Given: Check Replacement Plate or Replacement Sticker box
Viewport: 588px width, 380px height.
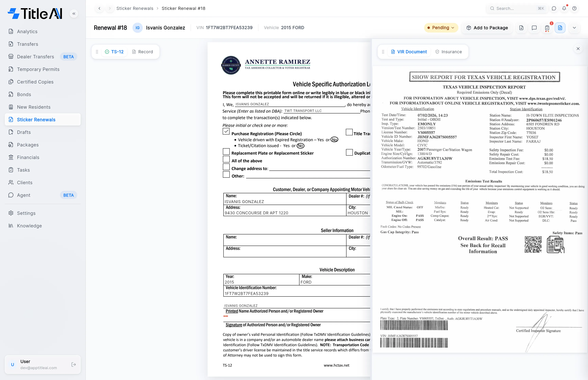Looking at the screenshot, I should click(226, 152).
